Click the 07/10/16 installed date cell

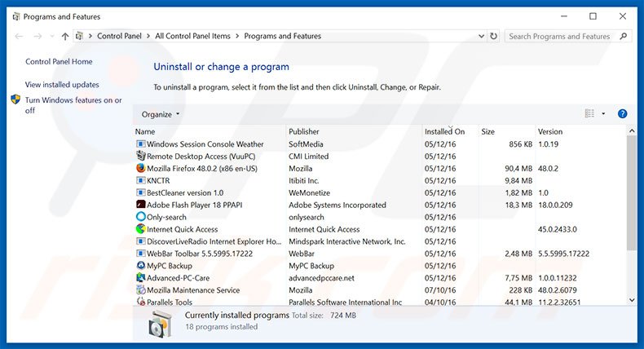pyautogui.click(x=440, y=289)
